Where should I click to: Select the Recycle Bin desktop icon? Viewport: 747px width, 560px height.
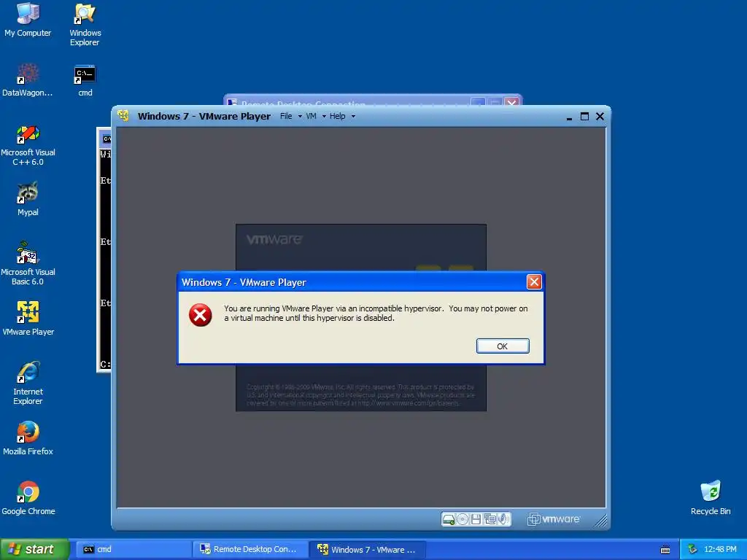(711, 497)
